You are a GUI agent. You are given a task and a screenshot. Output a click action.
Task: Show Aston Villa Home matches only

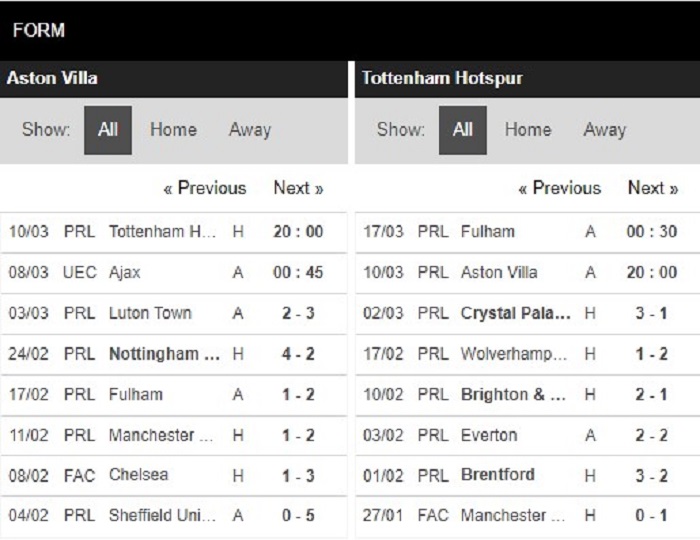point(173,130)
